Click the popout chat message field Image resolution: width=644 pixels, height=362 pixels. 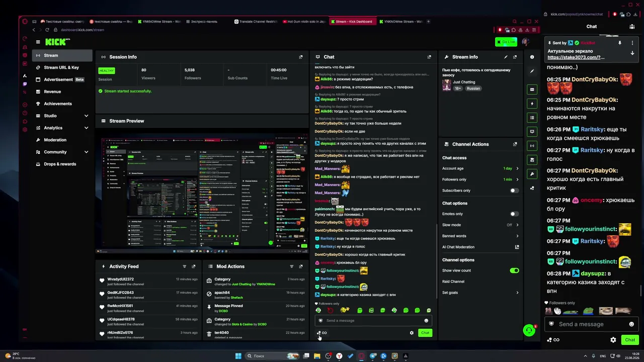pos(591,324)
